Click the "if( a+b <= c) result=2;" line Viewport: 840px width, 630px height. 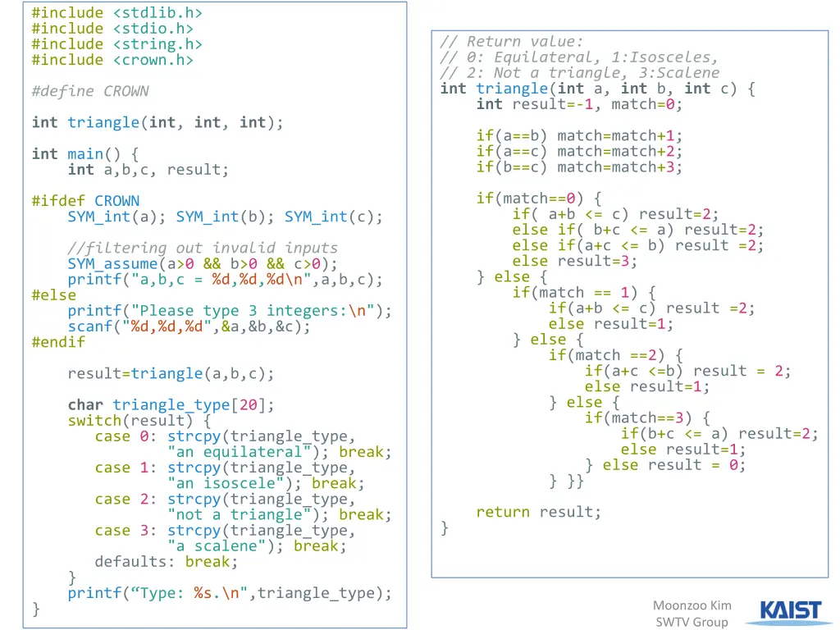tap(615, 214)
